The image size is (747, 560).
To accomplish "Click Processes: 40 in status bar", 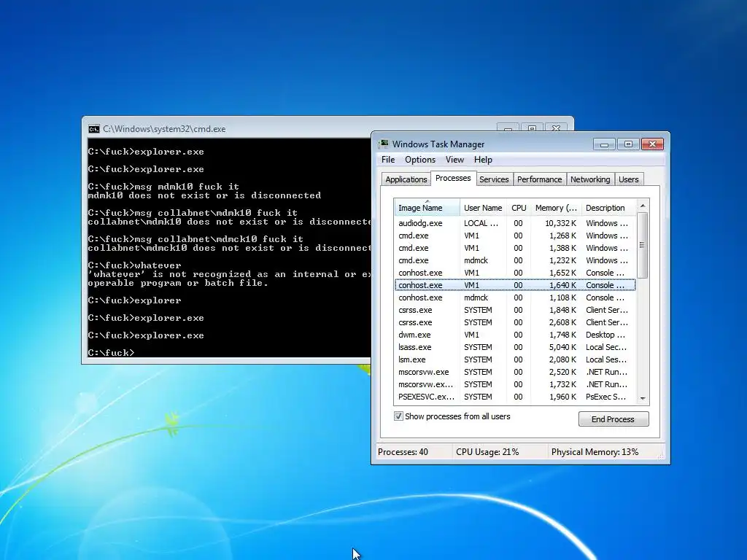I will (x=403, y=452).
